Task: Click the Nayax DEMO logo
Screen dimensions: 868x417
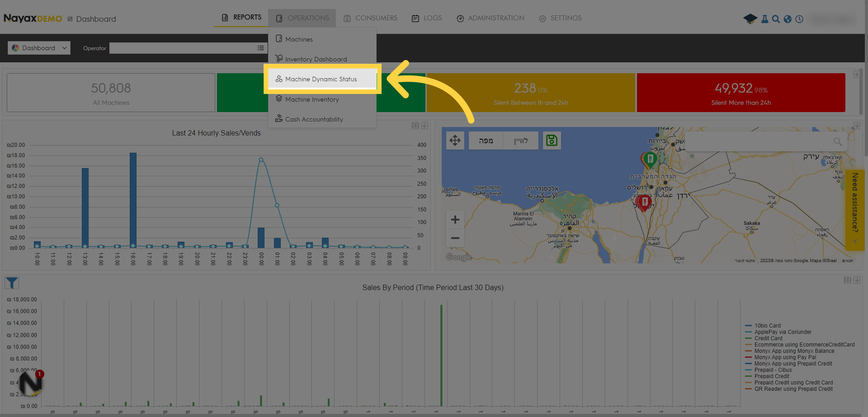Action: click(x=33, y=19)
